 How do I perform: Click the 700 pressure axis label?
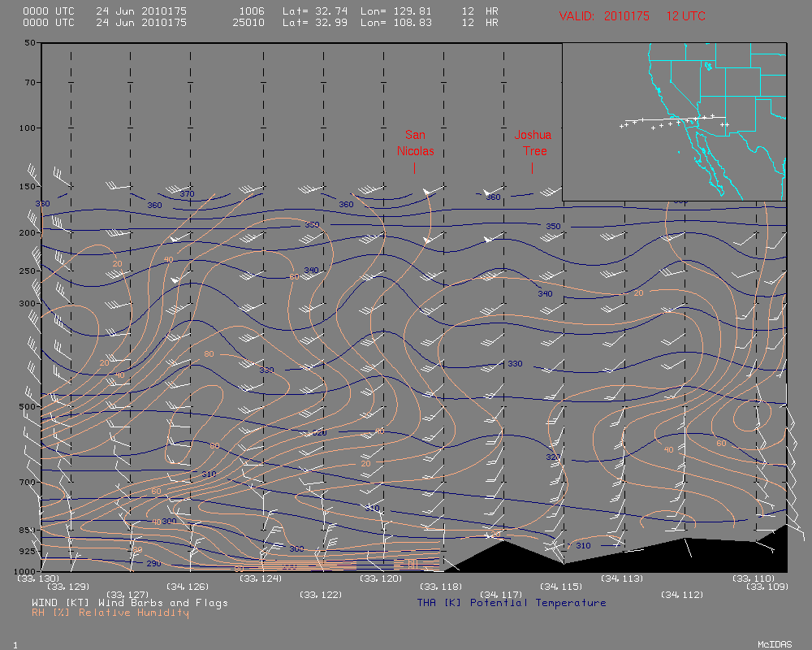click(28, 482)
